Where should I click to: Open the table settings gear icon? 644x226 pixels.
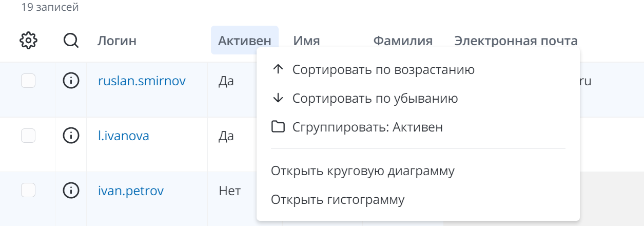point(29,41)
